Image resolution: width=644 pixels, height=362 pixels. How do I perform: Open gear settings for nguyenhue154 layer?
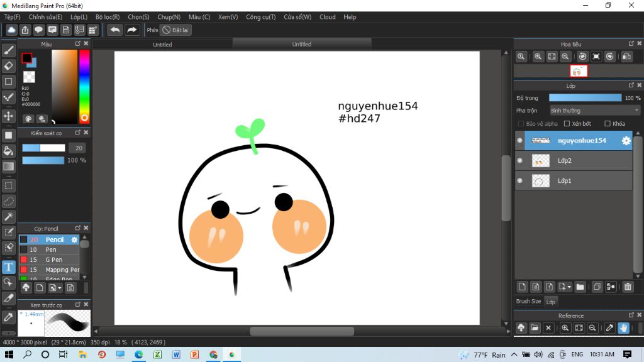tap(626, 141)
